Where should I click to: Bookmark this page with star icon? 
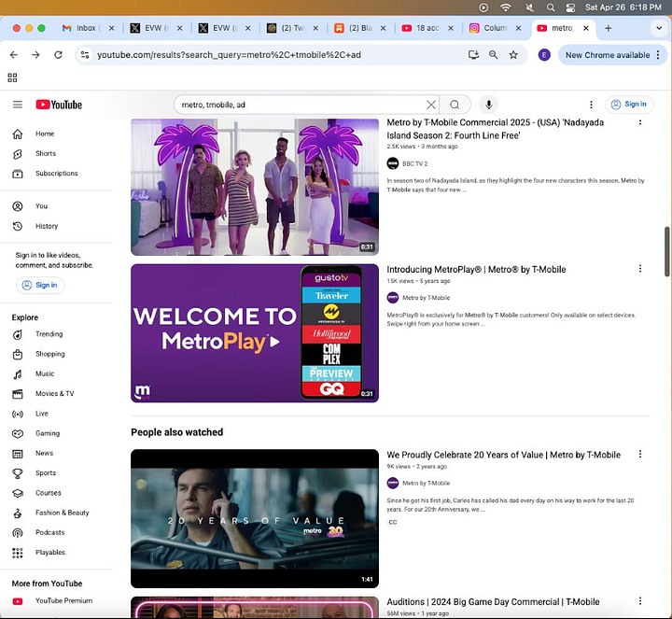513,55
